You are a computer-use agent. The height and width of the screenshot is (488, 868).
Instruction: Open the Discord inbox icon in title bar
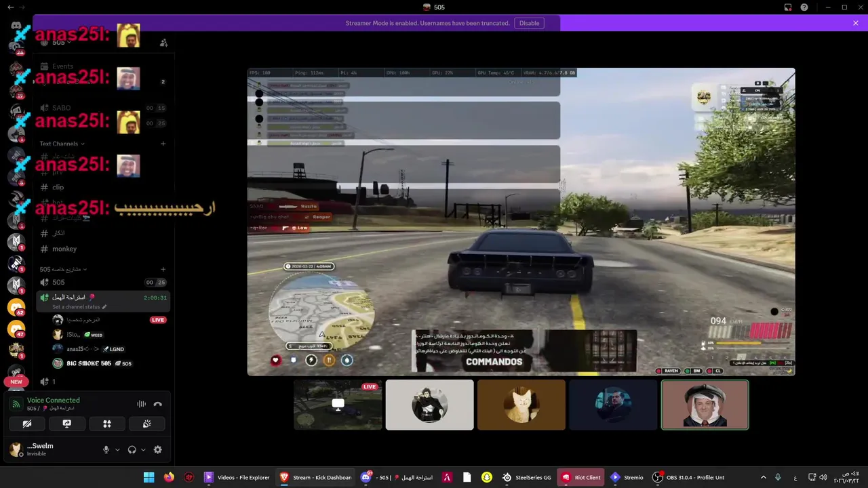pyautogui.click(x=788, y=7)
